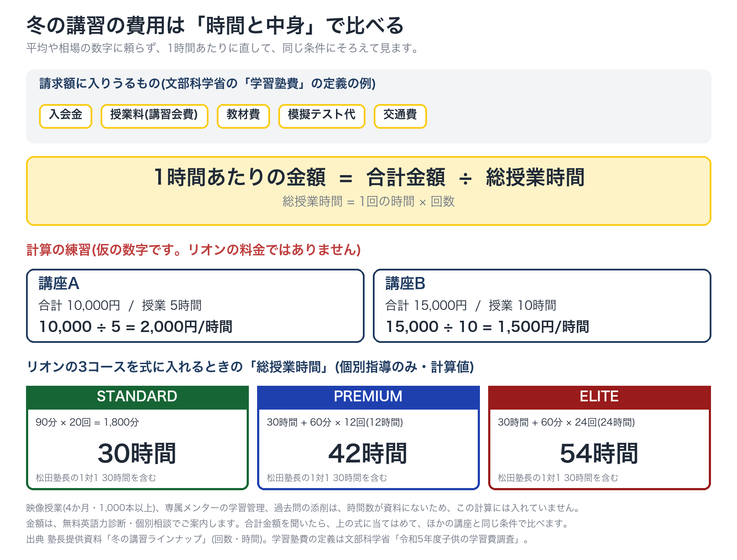Click 松田塾長の1対1 note under PREMIUM
This screenshot has width=737, height=560.
click(327, 478)
